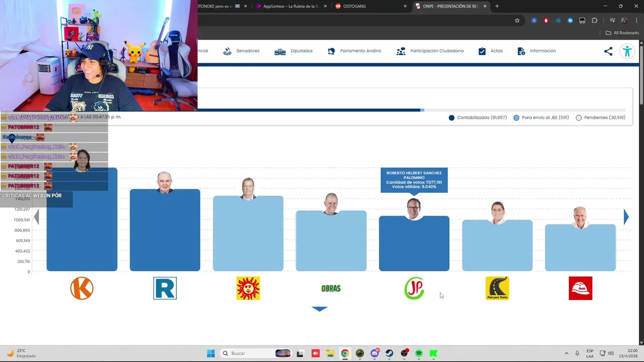Image resolution: width=644 pixels, height=362 pixels.
Task: Toggle the Pendientes legend entry
Action: click(600, 118)
